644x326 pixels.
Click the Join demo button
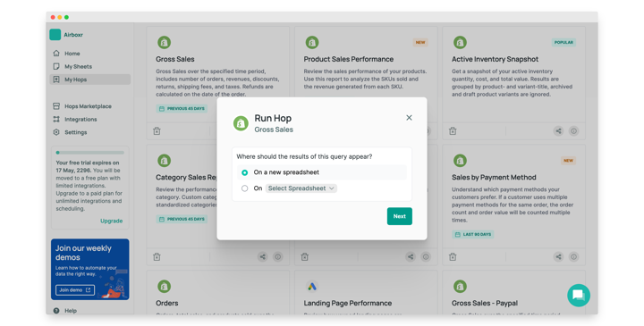pyautogui.click(x=75, y=290)
